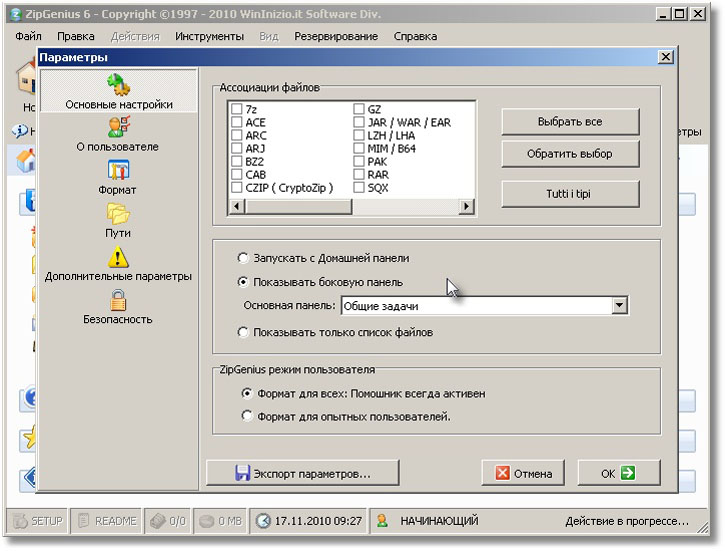Viewport: 725px width, 551px height.
Task: Click the Отмена button
Action: click(x=523, y=473)
